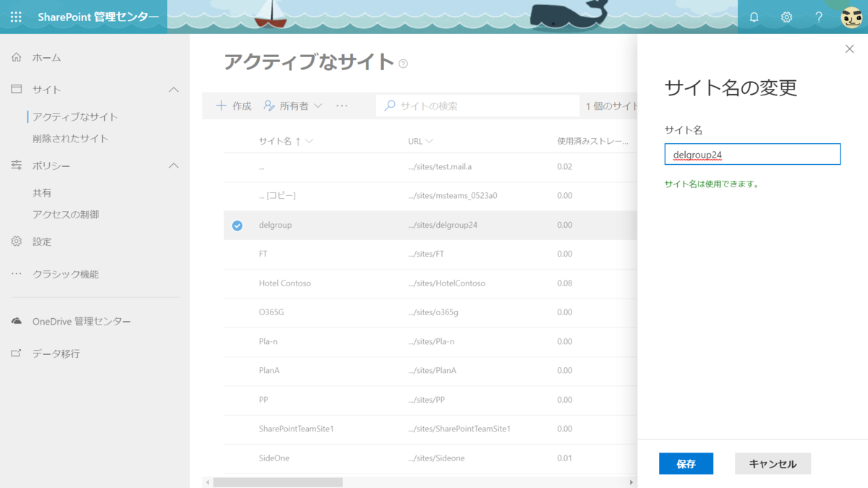This screenshot has height=488, width=868.
Task: Select the PP site name
Action: pos(263,400)
